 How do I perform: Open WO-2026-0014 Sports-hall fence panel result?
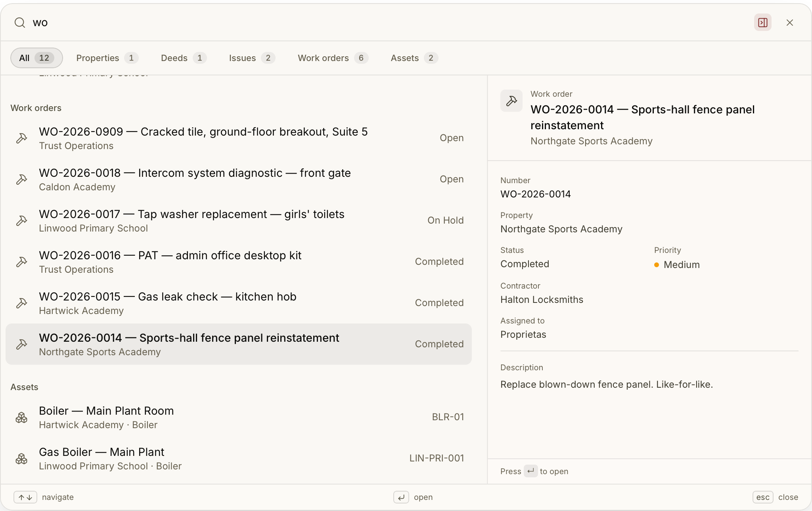[239, 344]
